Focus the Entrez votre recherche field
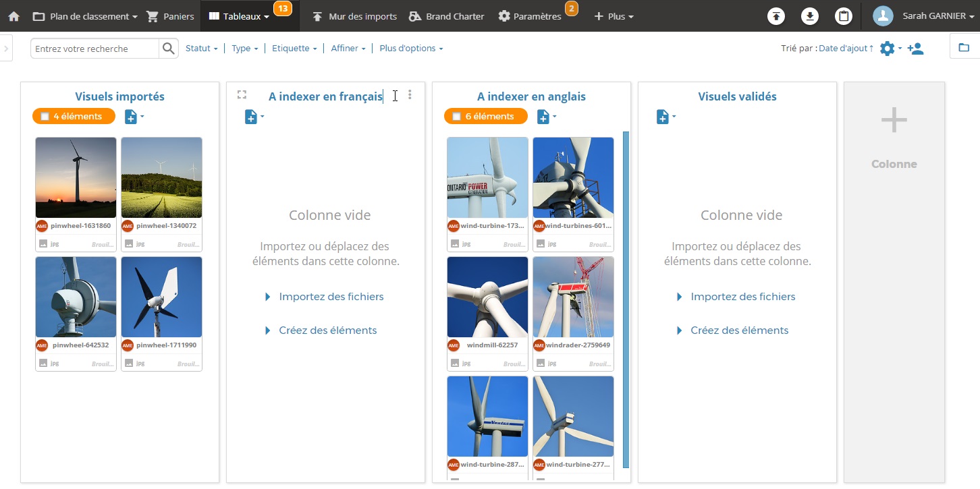 95,49
